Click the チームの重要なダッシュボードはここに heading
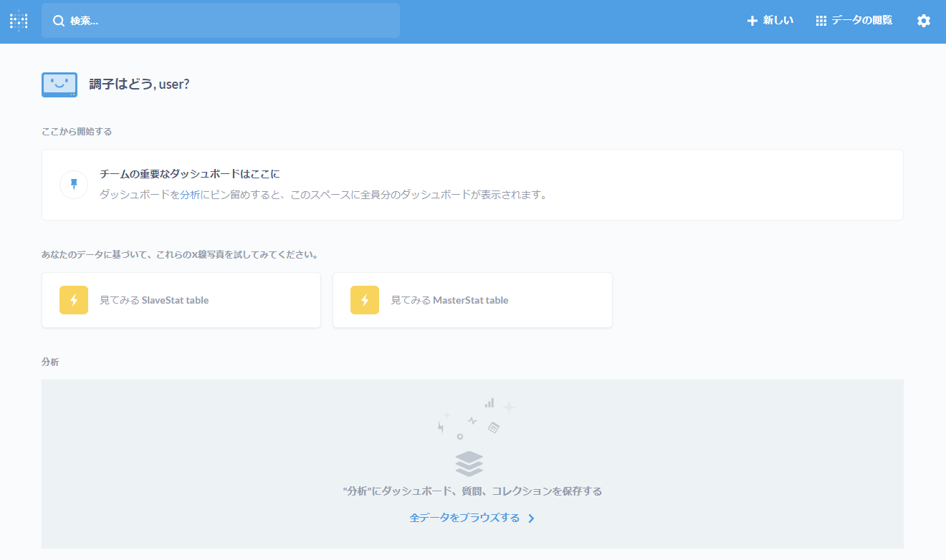Viewport: 946px width, 560px height. point(189,174)
